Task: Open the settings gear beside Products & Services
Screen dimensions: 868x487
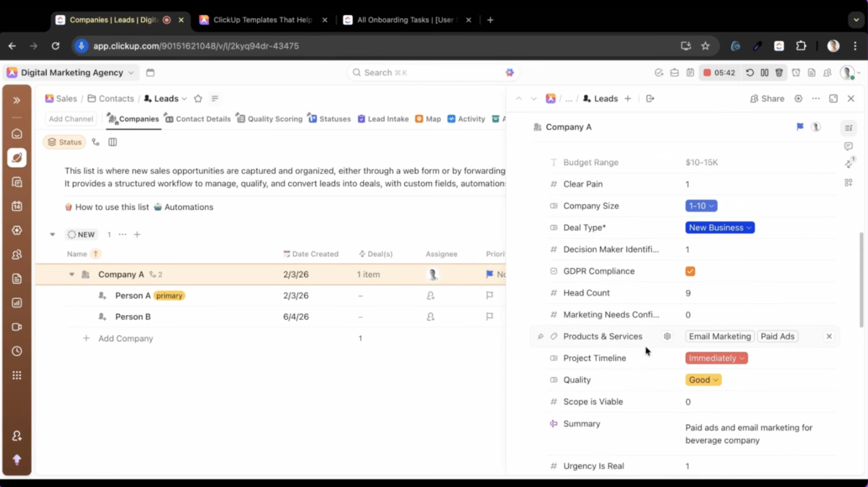Action: pos(667,336)
